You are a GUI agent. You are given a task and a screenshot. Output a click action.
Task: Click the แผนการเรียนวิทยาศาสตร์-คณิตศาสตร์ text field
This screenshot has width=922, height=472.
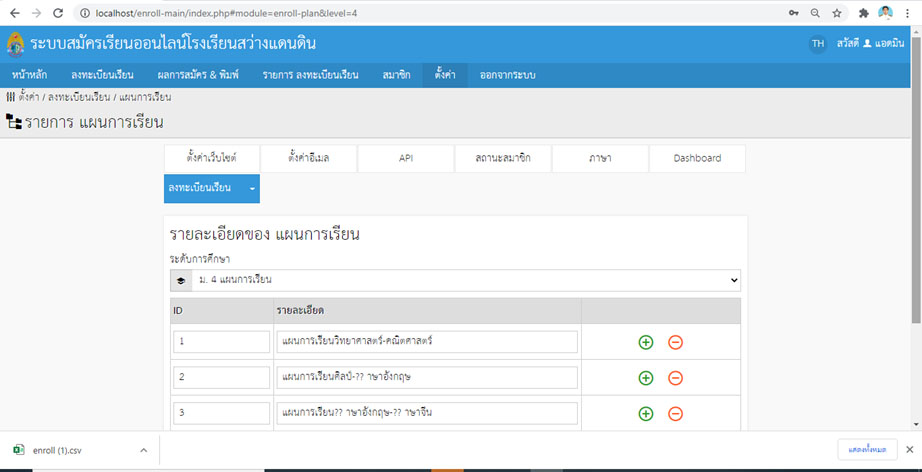(x=427, y=342)
